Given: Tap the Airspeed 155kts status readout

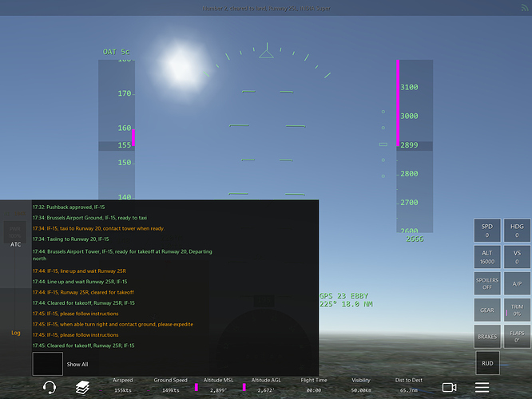Looking at the screenshot, I should click(x=122, y=385).
